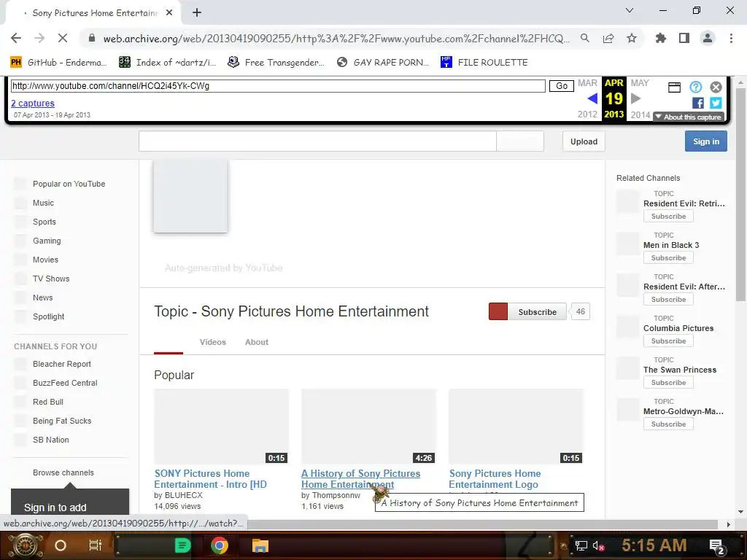
Task: Open Spotlight in sidebar
Action: tap(49, 316)
